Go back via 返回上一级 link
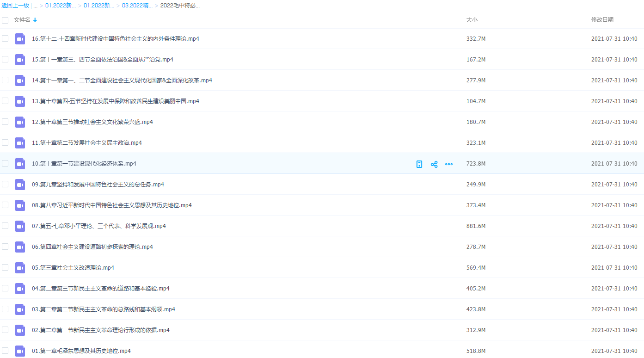This screenshot has height=358, width=644. click(15, 6)
